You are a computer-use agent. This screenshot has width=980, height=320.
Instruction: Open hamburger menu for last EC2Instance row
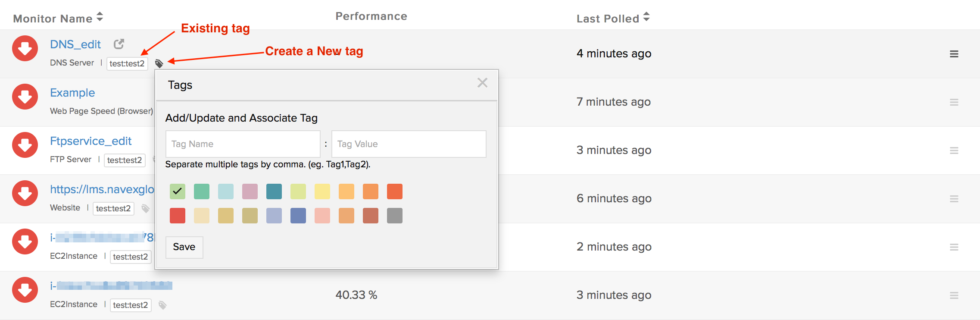click(954, 295)
